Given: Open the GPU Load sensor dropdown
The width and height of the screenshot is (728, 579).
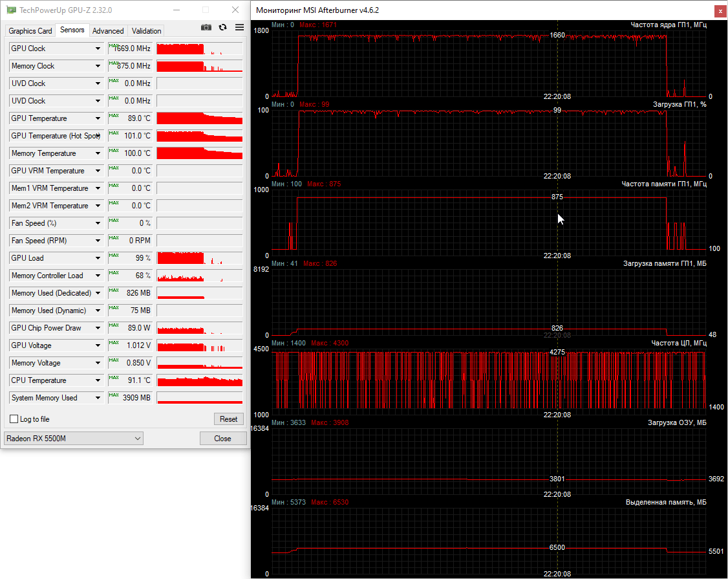Looking at the screenshot, I should coord(98,258).
